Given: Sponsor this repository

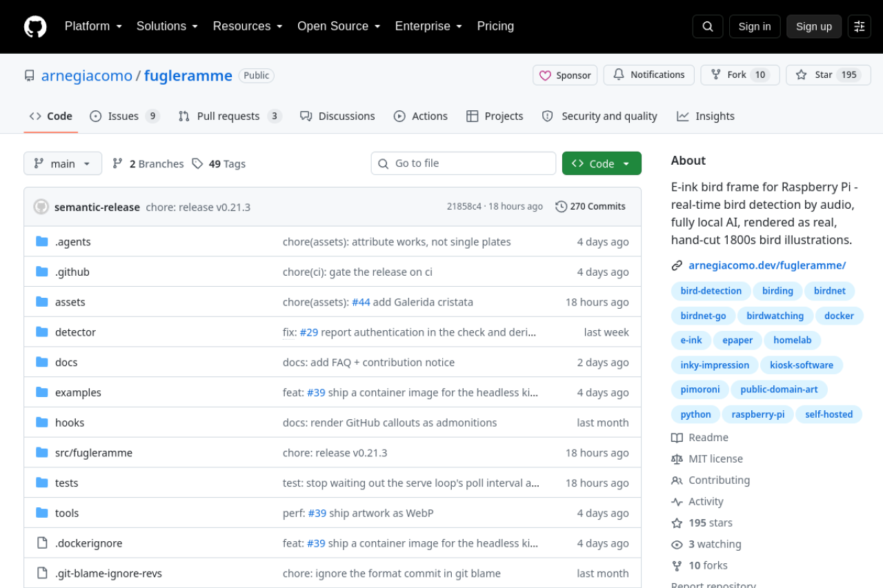Looking at the screenshot, I should point(565,75).
